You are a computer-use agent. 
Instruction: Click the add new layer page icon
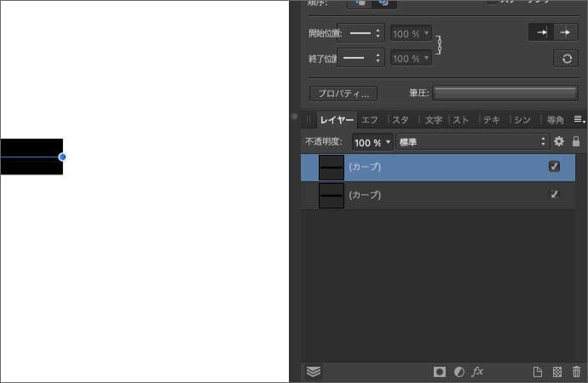(538, 372)
